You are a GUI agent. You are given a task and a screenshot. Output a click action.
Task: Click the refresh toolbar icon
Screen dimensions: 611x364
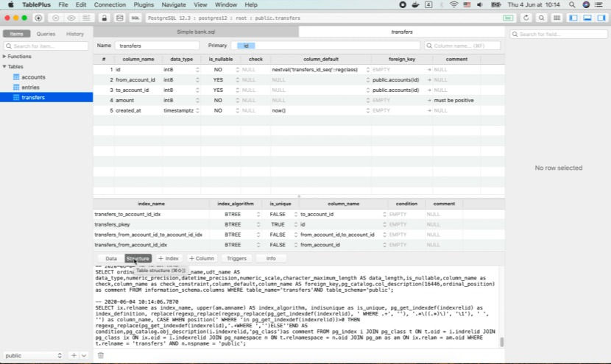coord(526,18)
